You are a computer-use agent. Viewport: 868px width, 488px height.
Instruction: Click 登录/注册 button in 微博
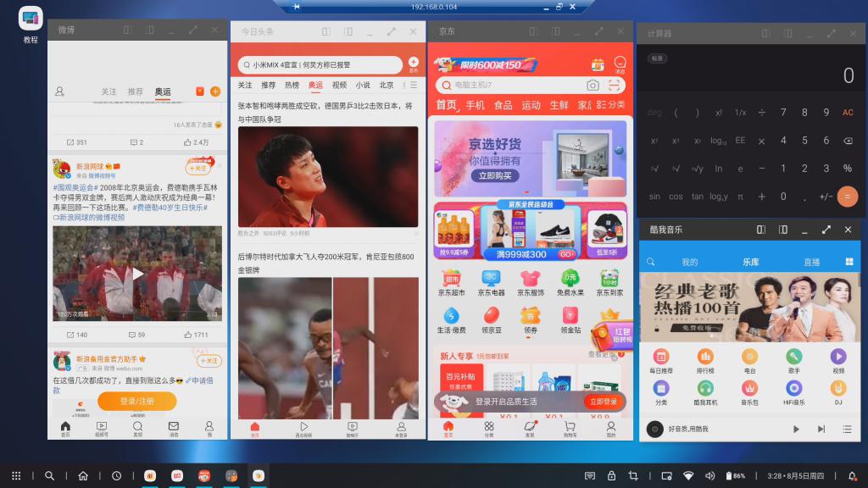136,401
